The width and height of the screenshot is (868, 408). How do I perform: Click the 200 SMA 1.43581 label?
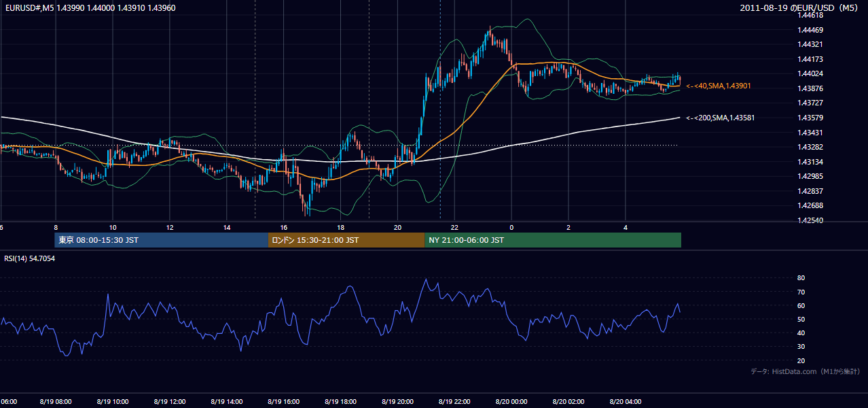(x=720, y=118)
